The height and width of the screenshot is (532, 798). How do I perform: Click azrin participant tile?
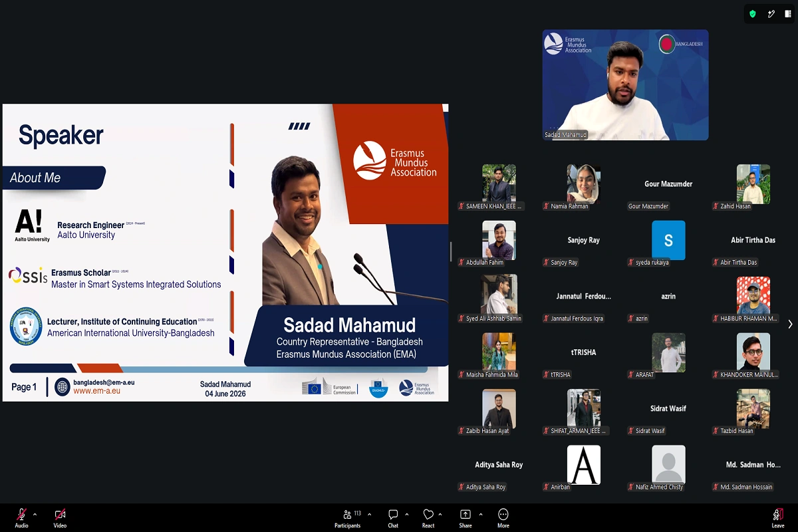[668, 300]
